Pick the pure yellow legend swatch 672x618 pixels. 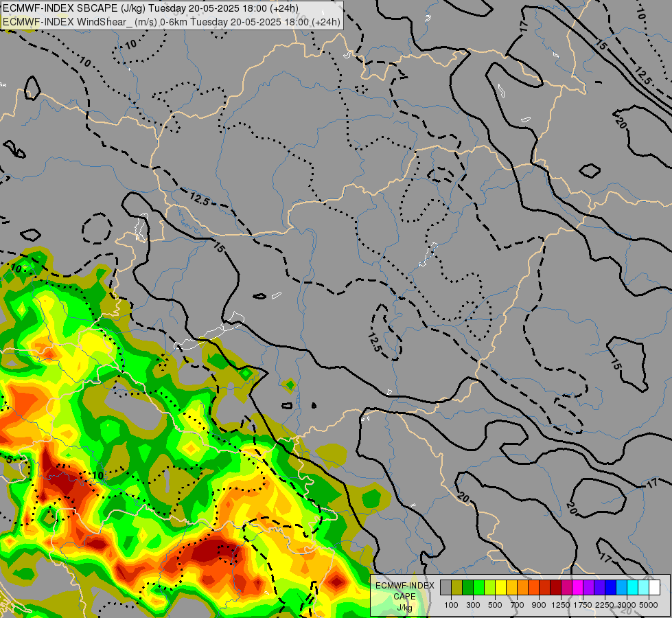tap(500, 587)
